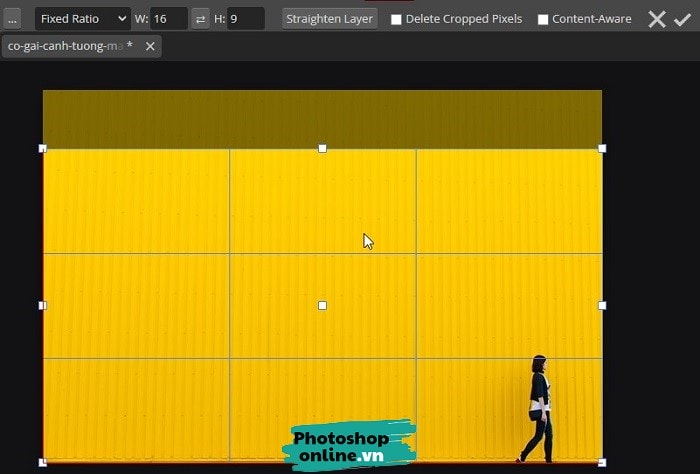Expand the Fixed Ratio dropdown
700x474 pixels.
click(x=82, y=19)
